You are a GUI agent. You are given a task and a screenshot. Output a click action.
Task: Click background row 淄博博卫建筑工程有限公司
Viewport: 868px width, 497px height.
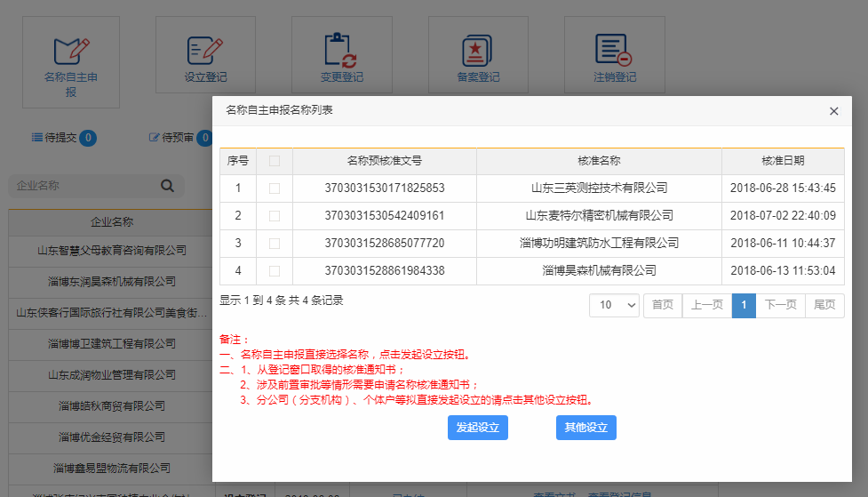point(112,344)
